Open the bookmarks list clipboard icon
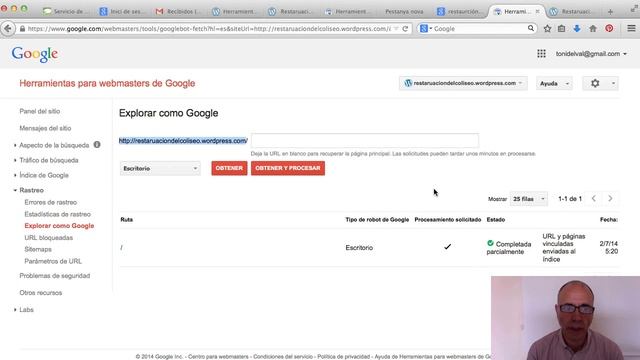 click(x=562, y=29)
